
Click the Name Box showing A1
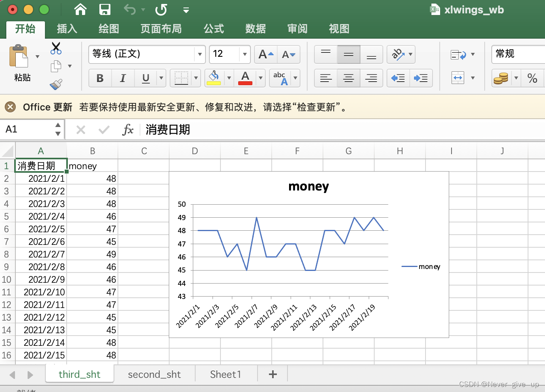(28, 129)
